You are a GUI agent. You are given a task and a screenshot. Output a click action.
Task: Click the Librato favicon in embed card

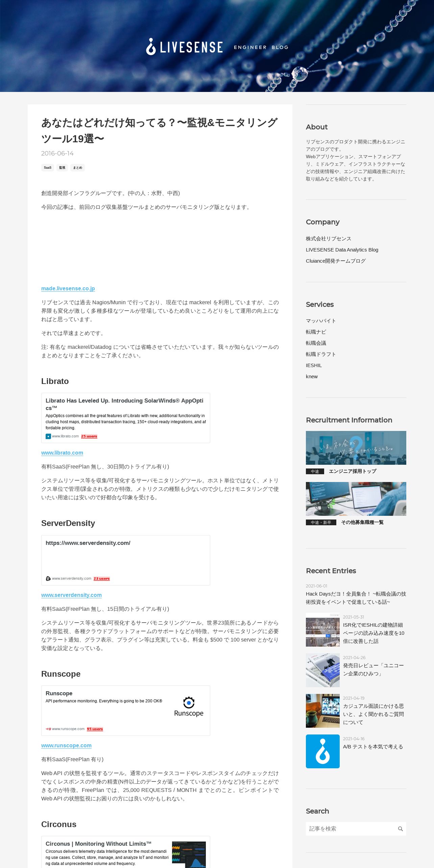tap(48, 436)
